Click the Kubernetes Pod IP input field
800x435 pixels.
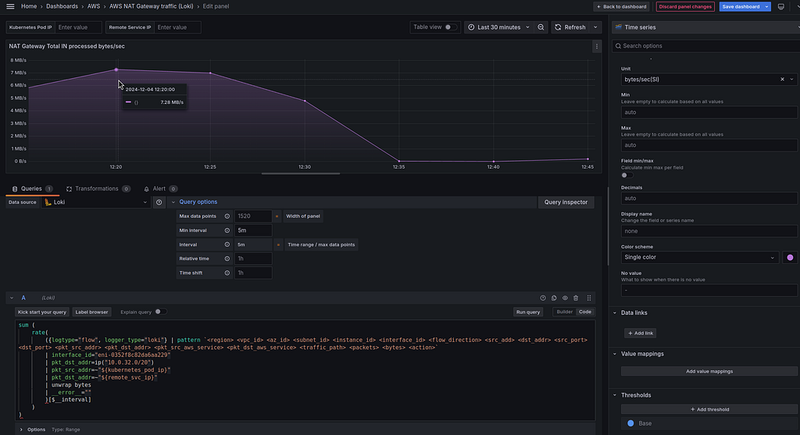click(x=78, y=28)
